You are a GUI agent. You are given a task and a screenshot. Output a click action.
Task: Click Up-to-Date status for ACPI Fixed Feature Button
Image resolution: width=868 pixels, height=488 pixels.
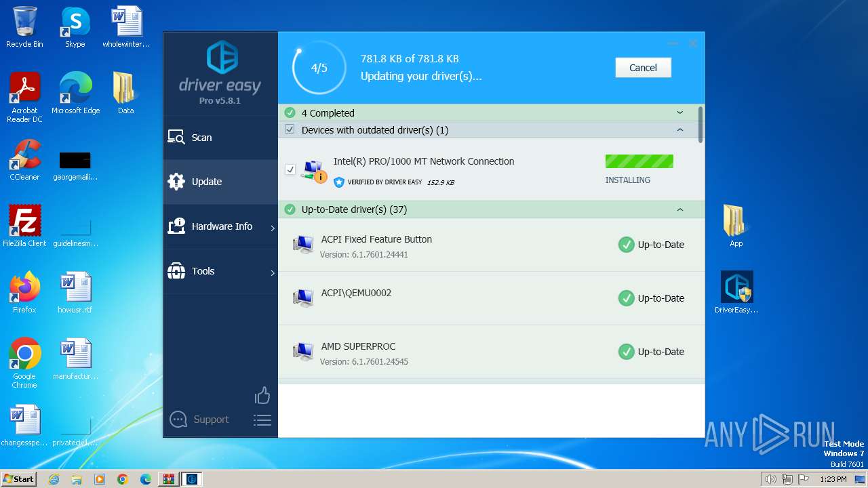(652, 245)
